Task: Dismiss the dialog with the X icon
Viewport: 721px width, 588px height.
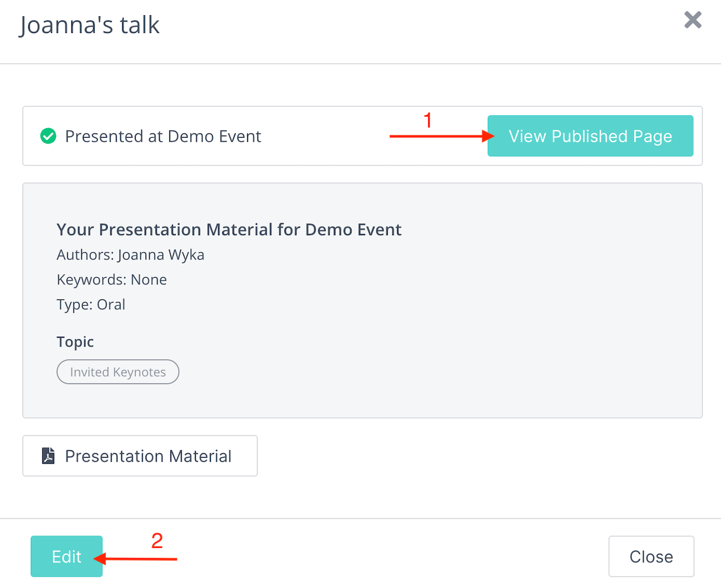Action: click(x=692, y=20)
